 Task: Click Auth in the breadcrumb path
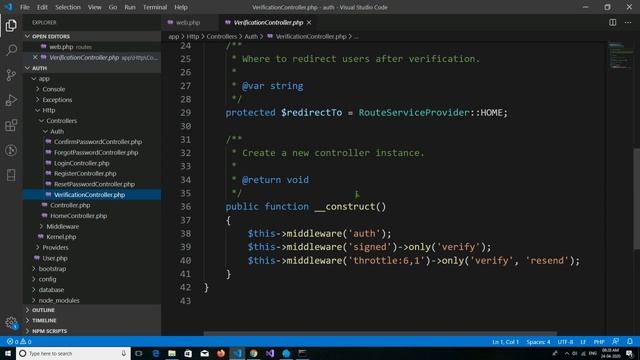[251, 36]
